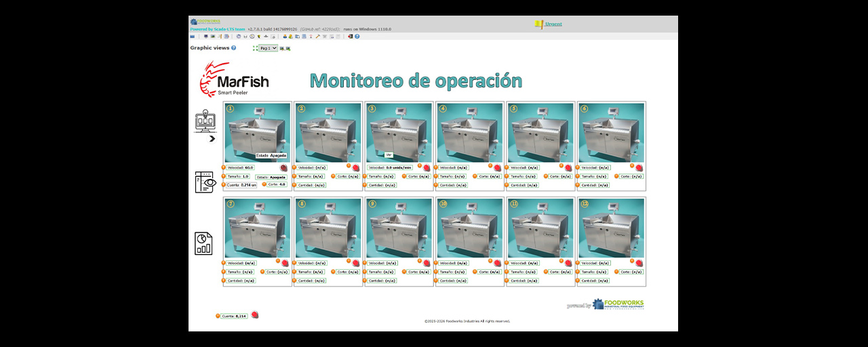
Task: Open the Urgent alarm link
Action: pos(553,24)
